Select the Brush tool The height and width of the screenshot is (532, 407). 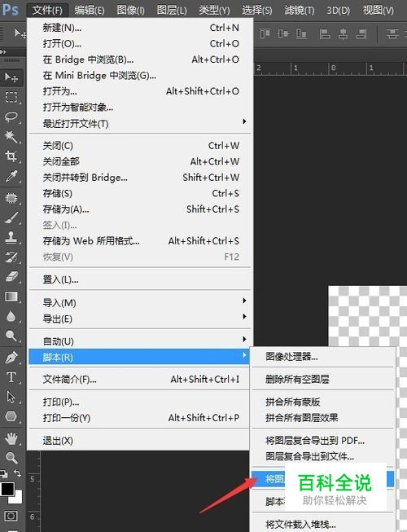coord(11,218)
